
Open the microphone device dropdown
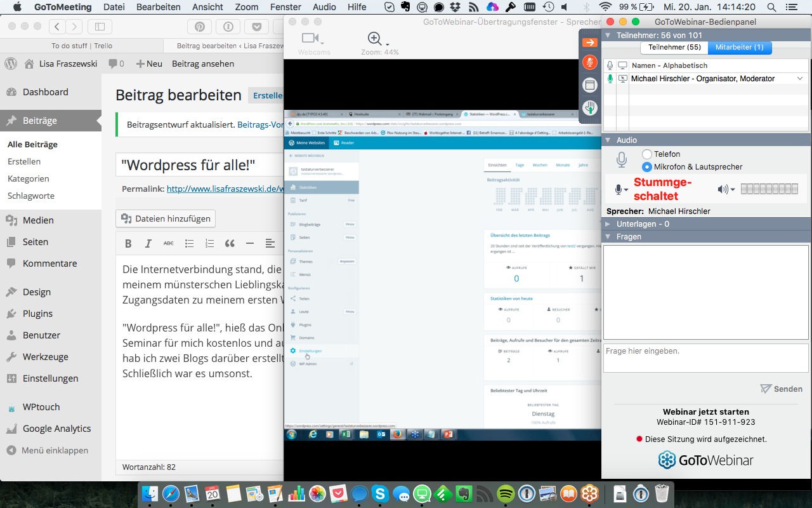coord(621,189)
